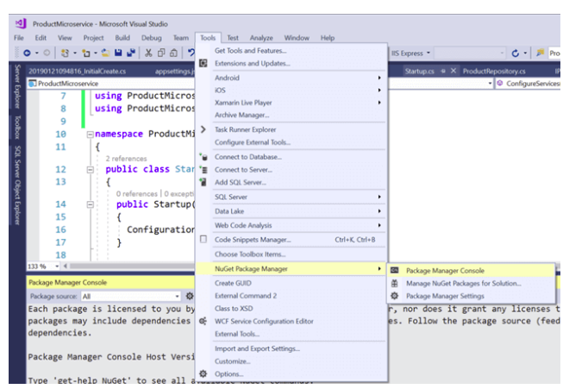Viewport: 588px width, 389px height.
Task: Click the Task Runner Explorer arrow icon
Action: [x=203, y=129]
